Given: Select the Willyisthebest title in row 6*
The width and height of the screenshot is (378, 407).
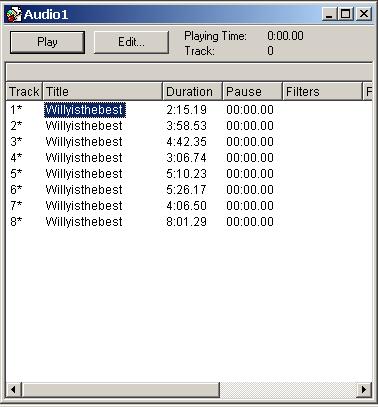Looking at the screenshot, I should pyautogui.click(x=84, y=190).
